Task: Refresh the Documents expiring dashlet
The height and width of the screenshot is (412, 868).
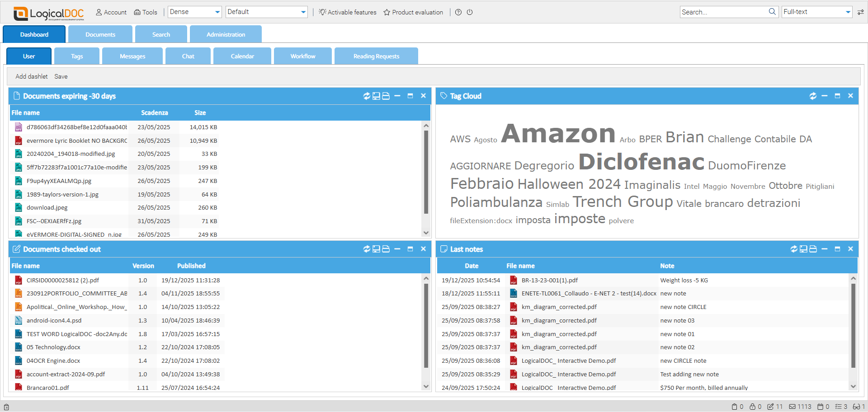Action: [x=367, y=96]
